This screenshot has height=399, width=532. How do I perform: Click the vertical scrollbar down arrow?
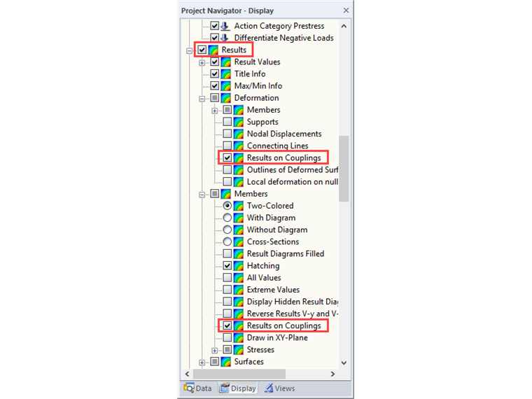(x=344, y=363)
